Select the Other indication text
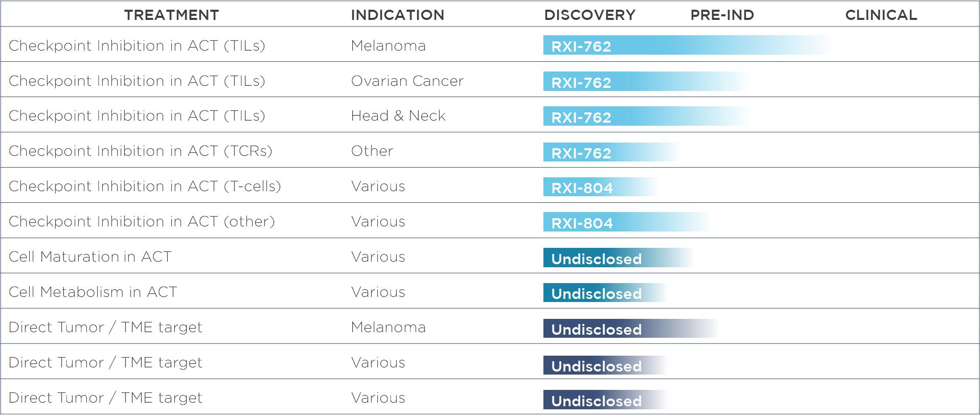Image resolution: width=980 pixels, height=418 pixels. [372, 151]
